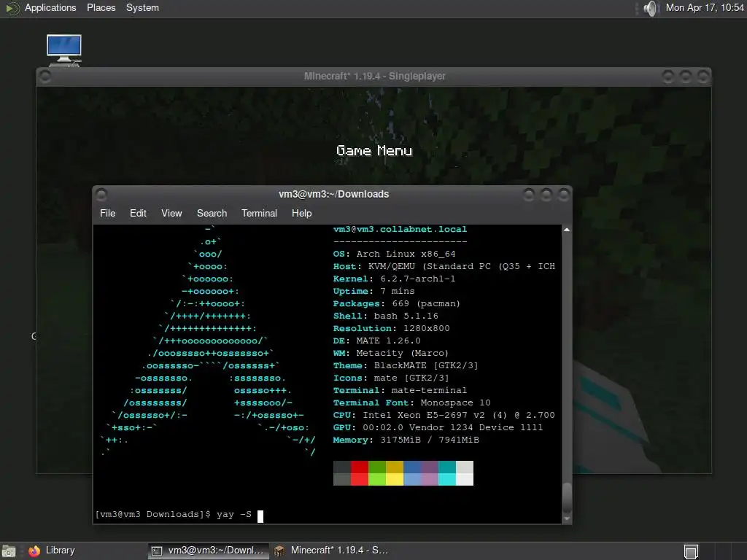Click the 'Host: KVM/QEMU' line
The image size is (747, 560).
click(444, 267)
